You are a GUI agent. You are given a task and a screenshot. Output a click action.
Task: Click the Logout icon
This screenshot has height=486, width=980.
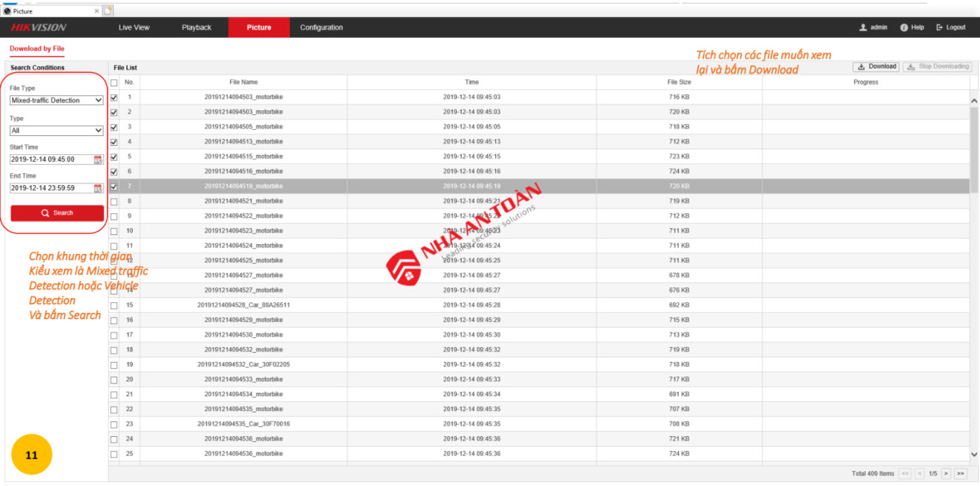(940, 27)
